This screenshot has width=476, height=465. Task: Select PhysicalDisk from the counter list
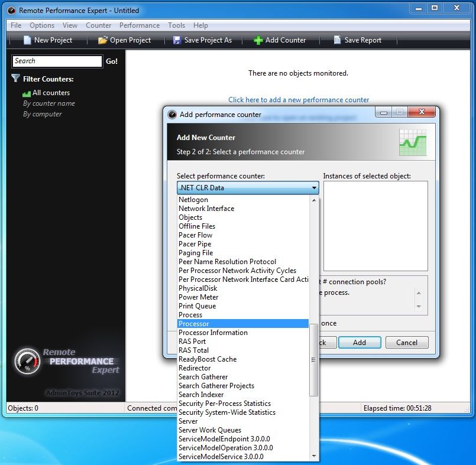coord(243,288)
